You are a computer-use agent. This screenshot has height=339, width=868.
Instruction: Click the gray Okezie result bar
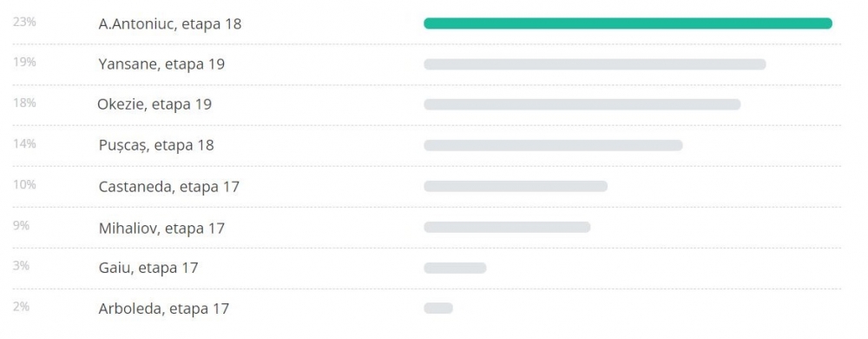582,104
